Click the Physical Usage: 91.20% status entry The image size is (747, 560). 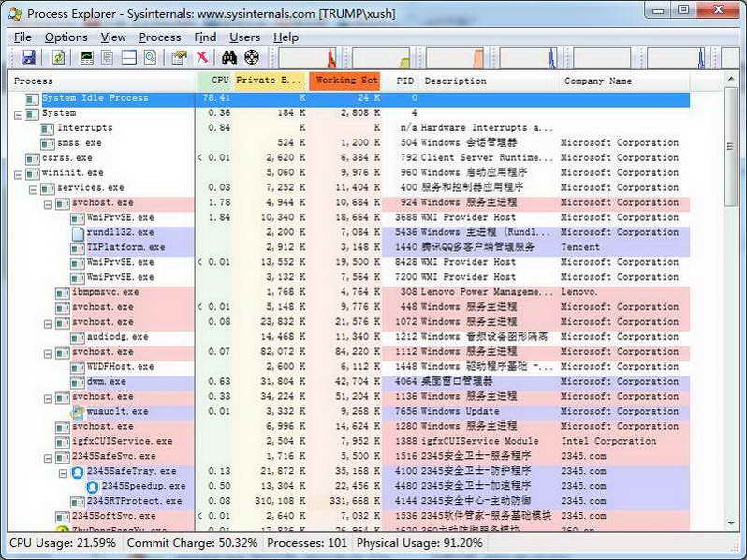click(419, 543)
